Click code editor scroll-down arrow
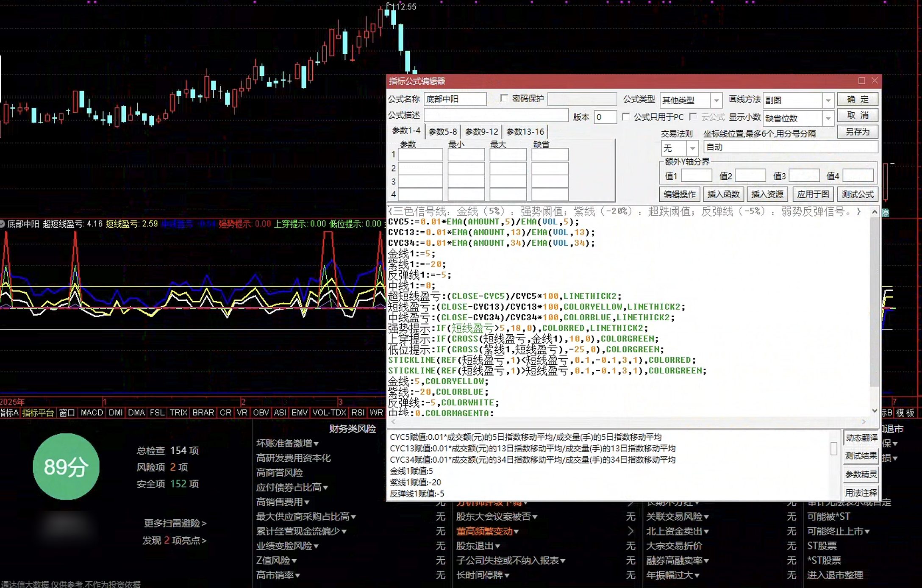The width and height of the screenshot is (922, 588). tap(875, 410)
